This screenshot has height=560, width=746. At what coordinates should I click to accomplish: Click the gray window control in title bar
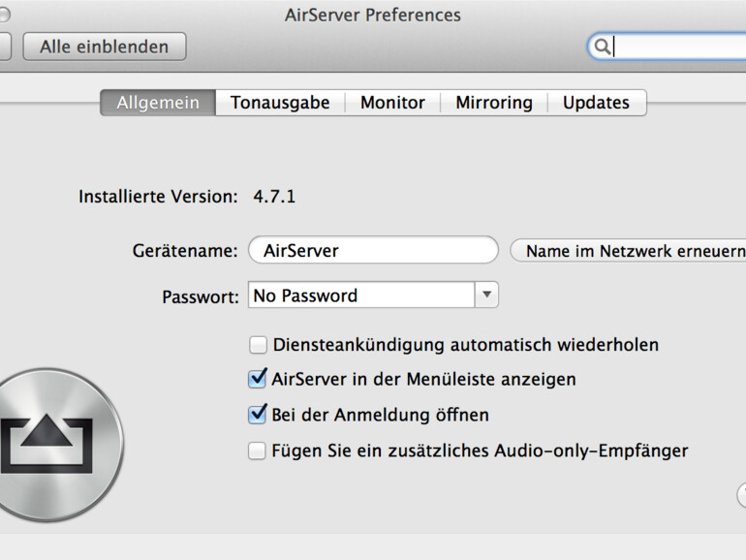4,15
